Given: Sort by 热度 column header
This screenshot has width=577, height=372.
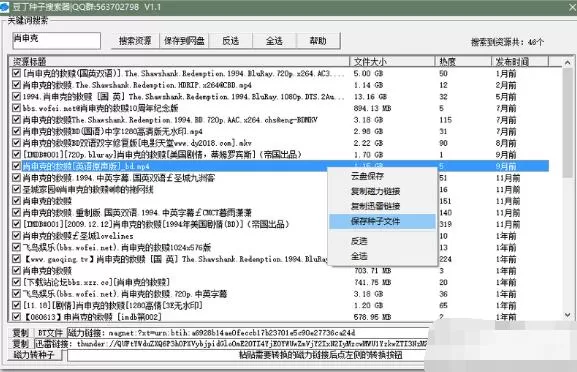Looking at the screenshot, I should click(463, 61).
